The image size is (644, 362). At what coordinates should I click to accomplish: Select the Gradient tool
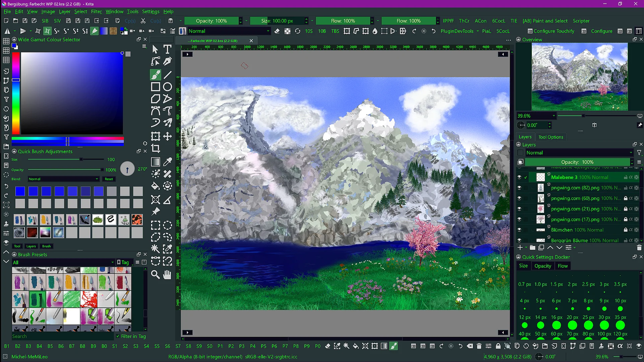point(155,162)
